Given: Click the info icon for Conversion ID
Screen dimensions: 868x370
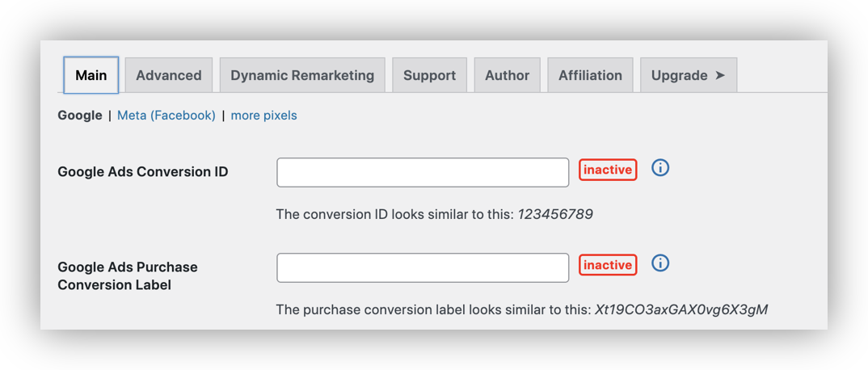Looking at the screenshot, I should pyautogui.click(x=660, y=168).
